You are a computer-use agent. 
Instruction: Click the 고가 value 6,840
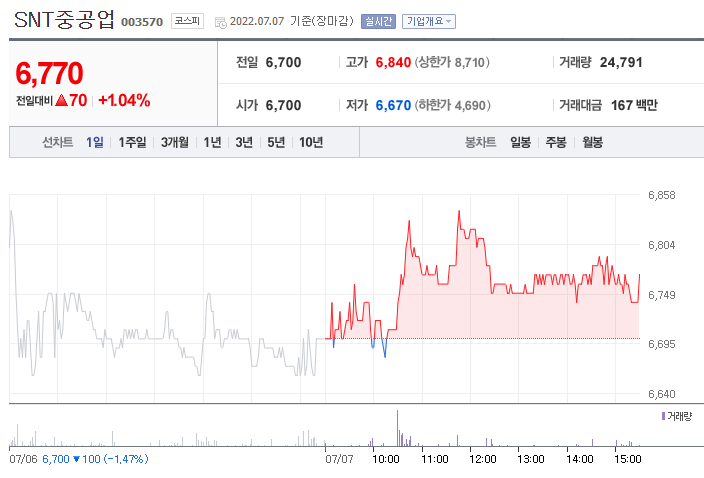click(x=393, y=62)
